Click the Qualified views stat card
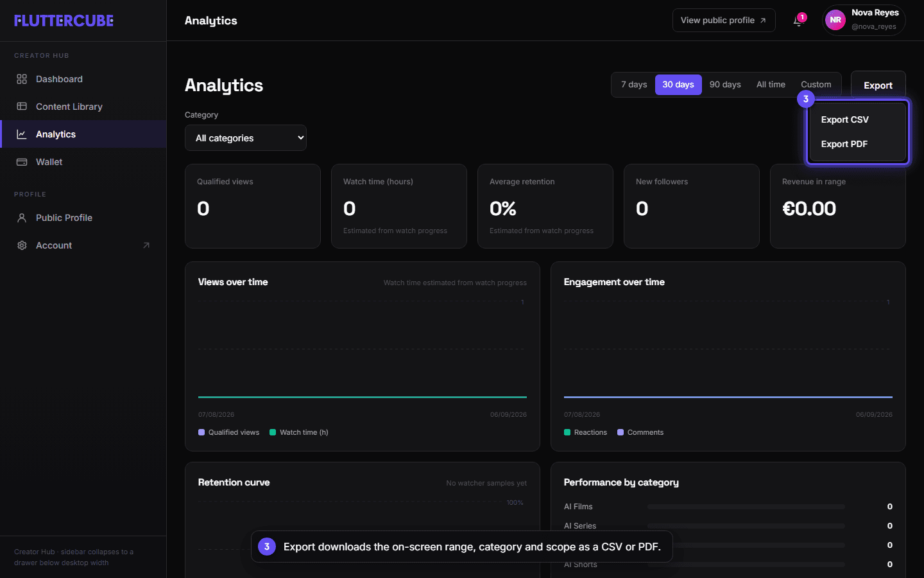 click(x=253, y=206)
